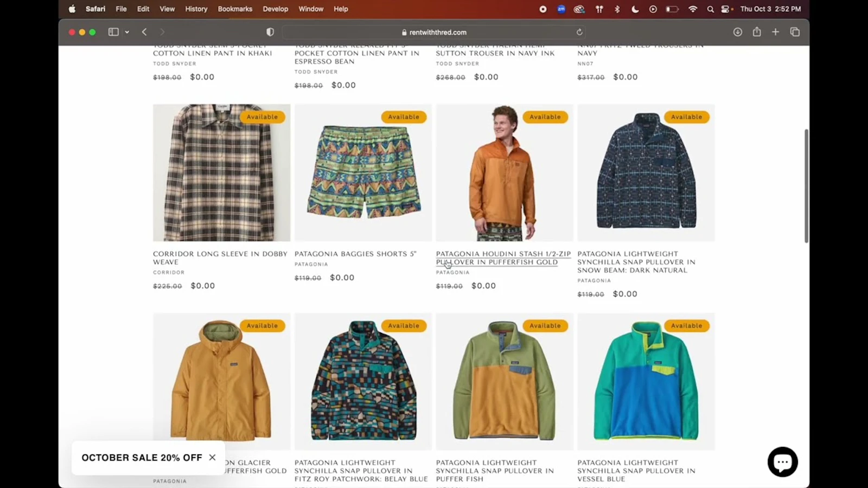
Task: Check battery status icon
Action: [x=672, y=9]
